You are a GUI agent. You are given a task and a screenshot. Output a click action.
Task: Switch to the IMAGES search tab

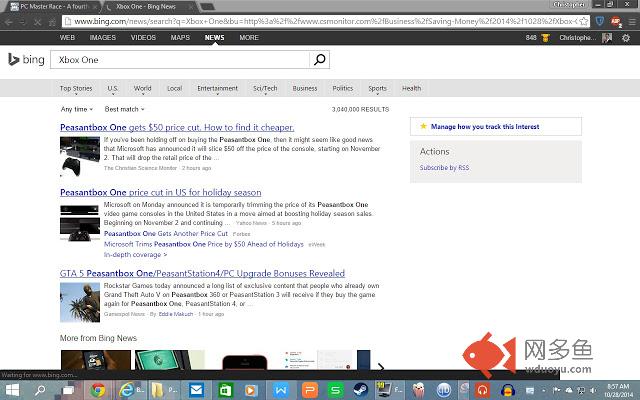click(x=102, y=38)
